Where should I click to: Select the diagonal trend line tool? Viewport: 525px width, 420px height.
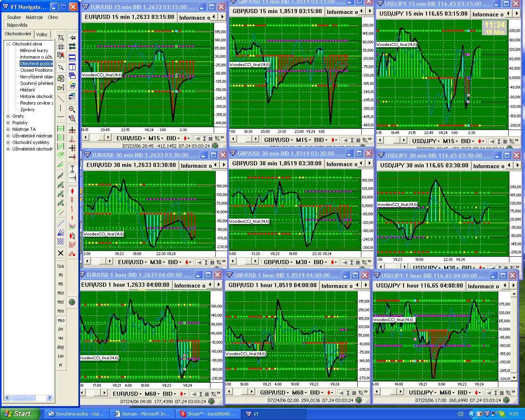pos(61,98)
